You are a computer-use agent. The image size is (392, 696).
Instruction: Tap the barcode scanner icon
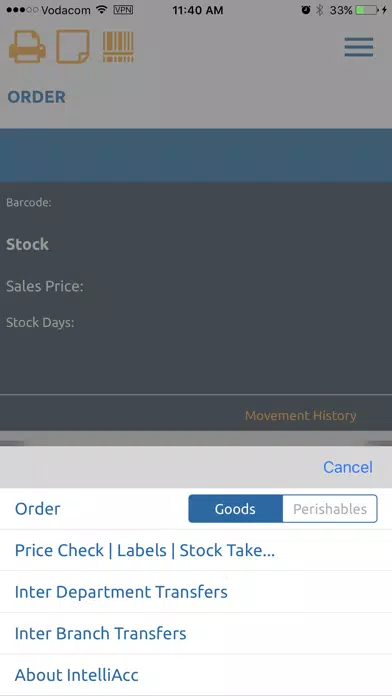pyautogui.click(x=118, y=47)
